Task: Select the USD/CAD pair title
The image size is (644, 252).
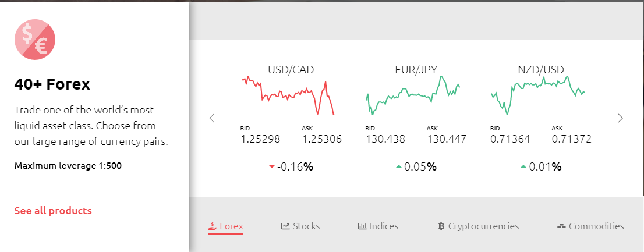Action: (x=291, y=70)
